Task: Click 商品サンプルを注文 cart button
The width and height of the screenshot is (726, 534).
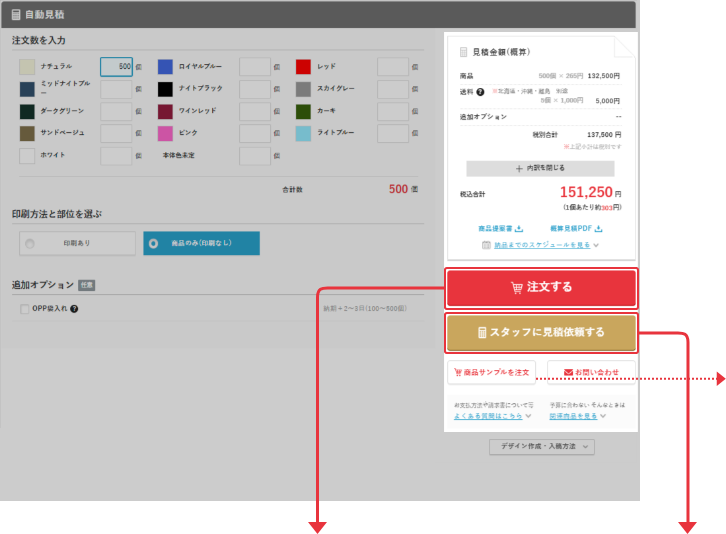Action: coord(491,372)
